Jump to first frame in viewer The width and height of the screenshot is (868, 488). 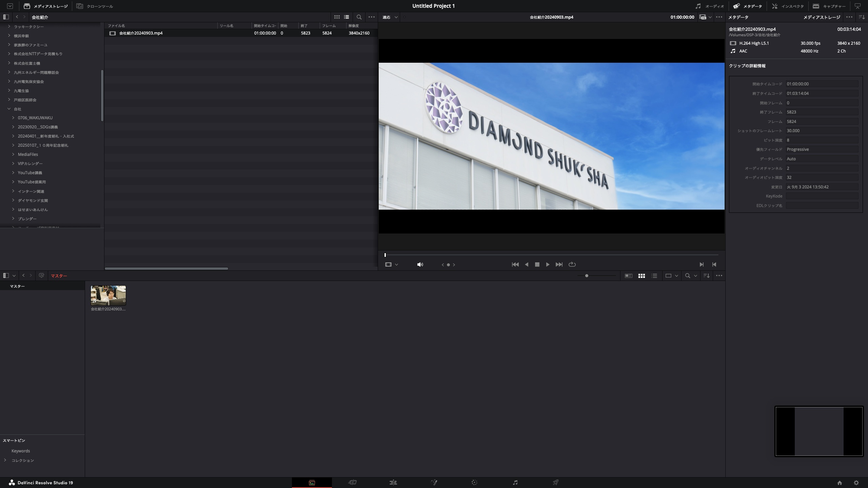(515, 265)
